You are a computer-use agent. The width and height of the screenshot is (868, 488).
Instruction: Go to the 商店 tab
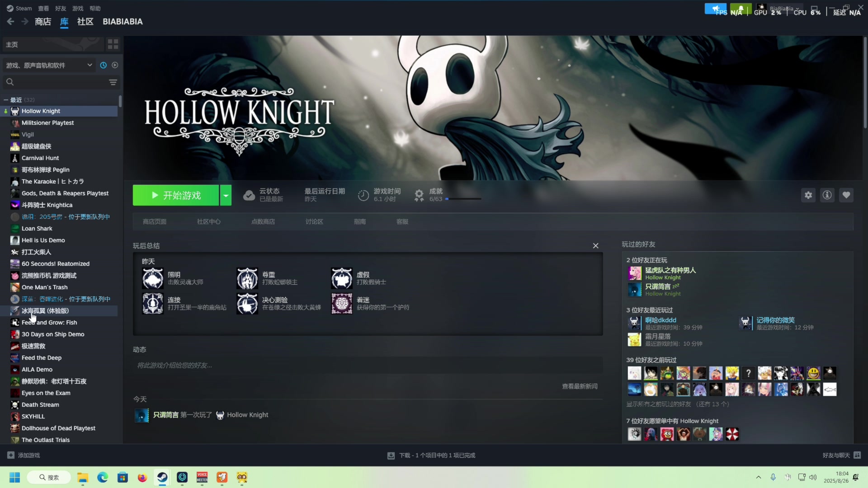click(x=43, y=21)
